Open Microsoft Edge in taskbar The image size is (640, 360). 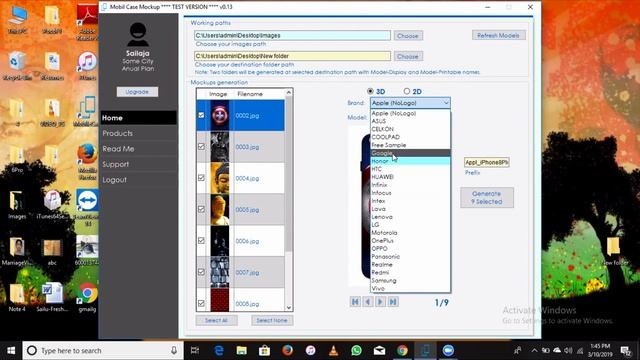(219, 350)
